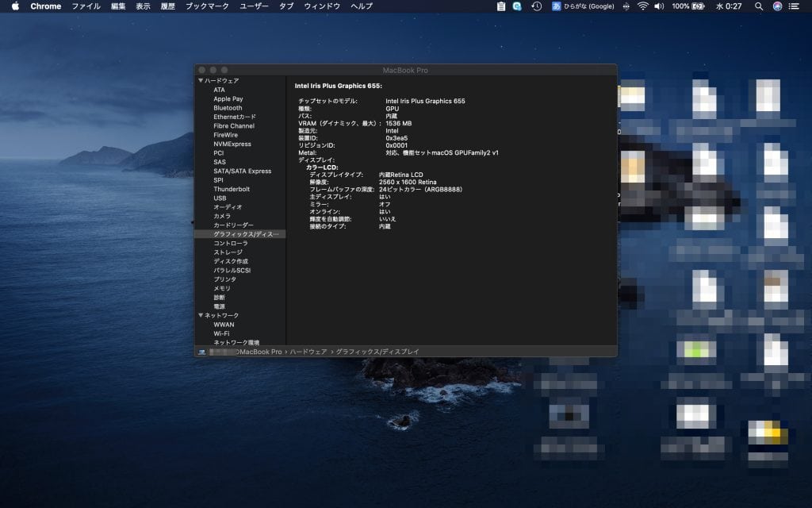Open the 履歴 menu
The height and width of the screenshot is (508, 812).
click(x=168, y=6)
